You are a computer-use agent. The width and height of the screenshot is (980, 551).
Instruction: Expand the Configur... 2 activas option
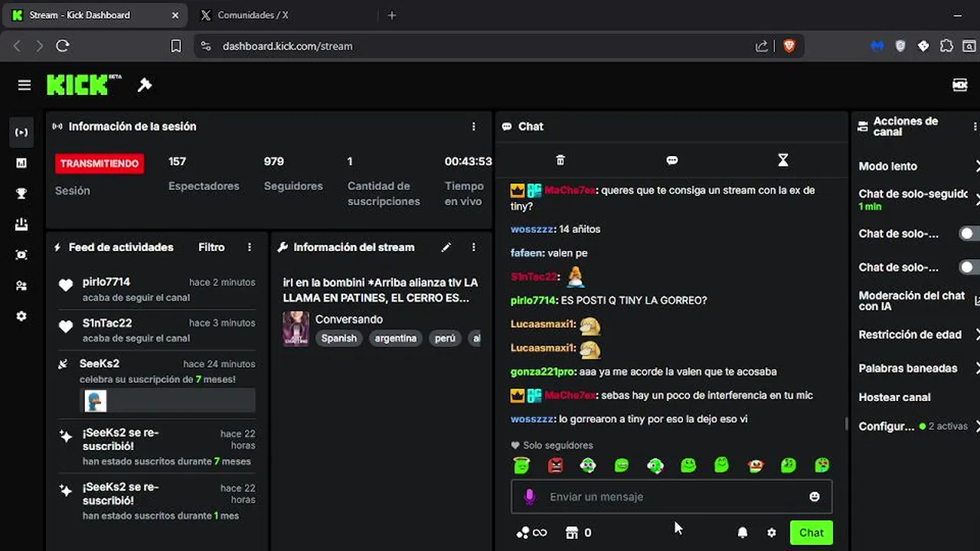pyautogui.click(x=978, y=426)
